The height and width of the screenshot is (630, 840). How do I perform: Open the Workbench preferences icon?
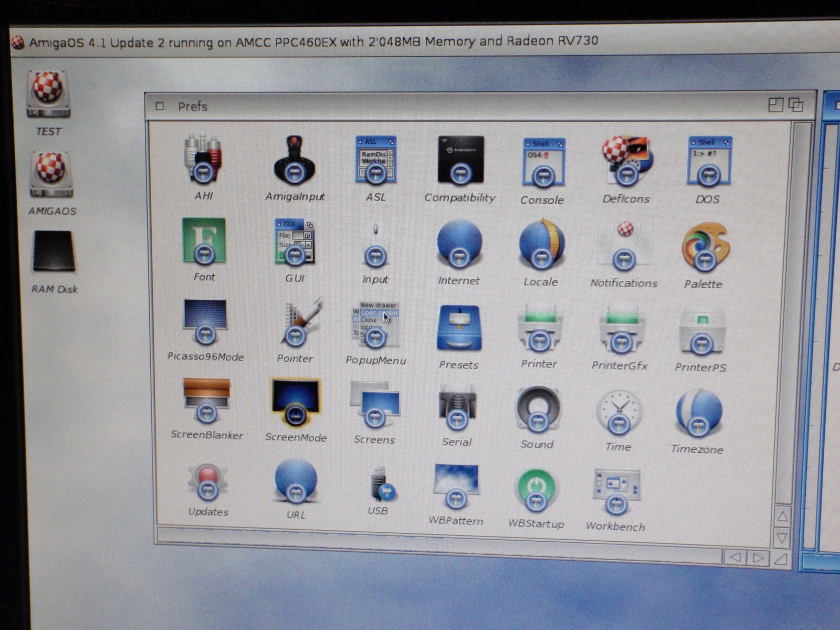click(616, 492)
